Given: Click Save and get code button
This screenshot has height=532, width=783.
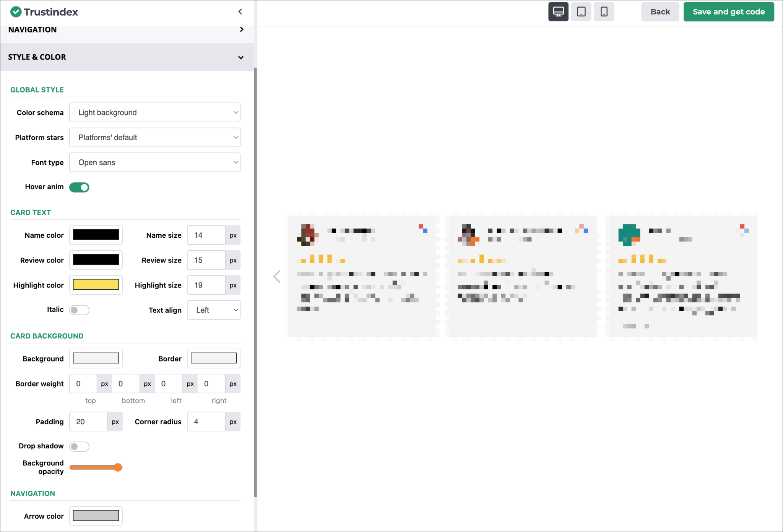Looking at the screenshot, I should 728,12.
